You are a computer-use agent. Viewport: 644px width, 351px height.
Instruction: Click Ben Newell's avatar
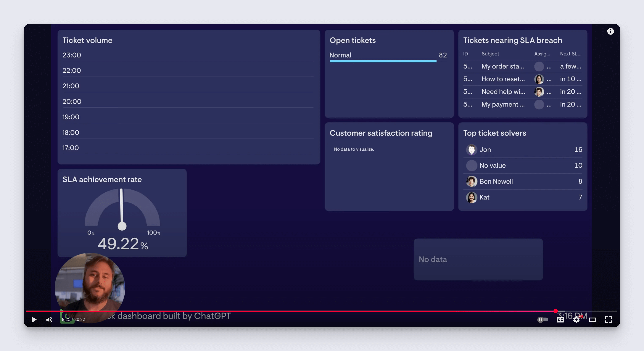pos(471,181)
